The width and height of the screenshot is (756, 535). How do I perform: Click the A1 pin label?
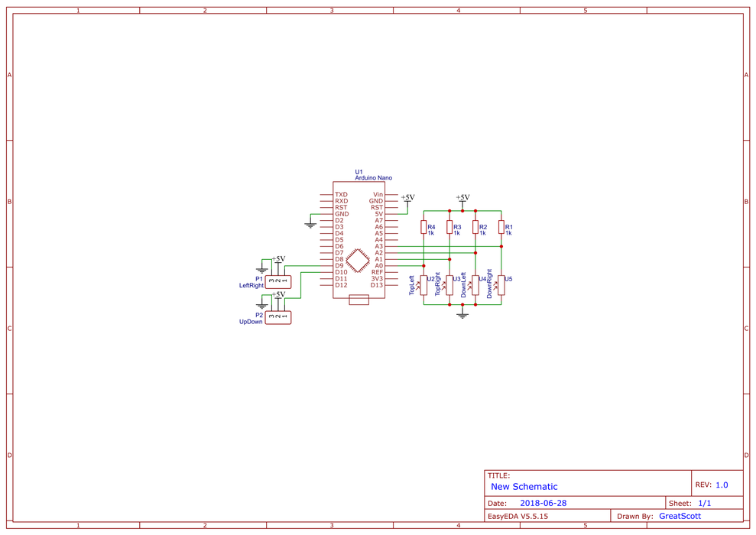(379, 259)
